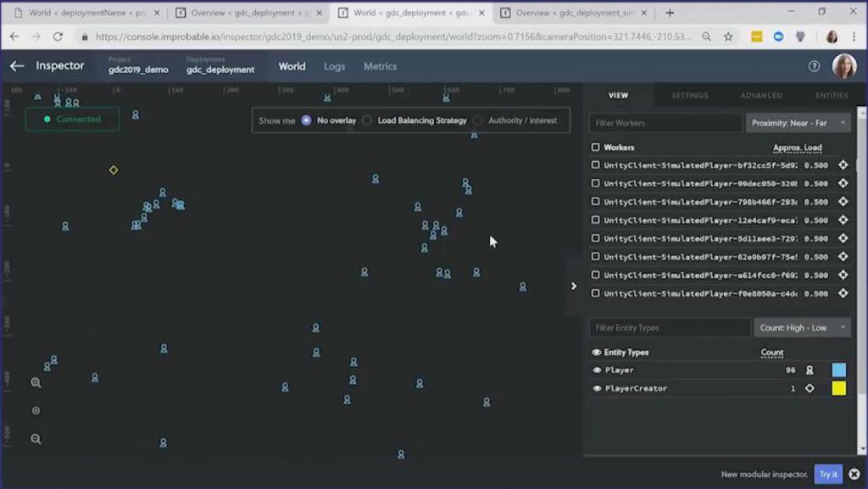The height and width of the screenshot is (489, 868).
Task: Select the No overlay radio option
Action: 306,120
